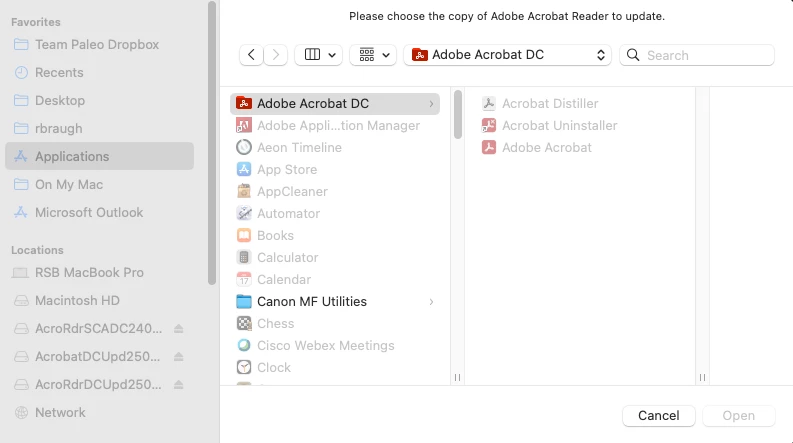Click the Cancel button
This screenshot has width=793, height=443.
pyautogui.click(x=658, y=416)
